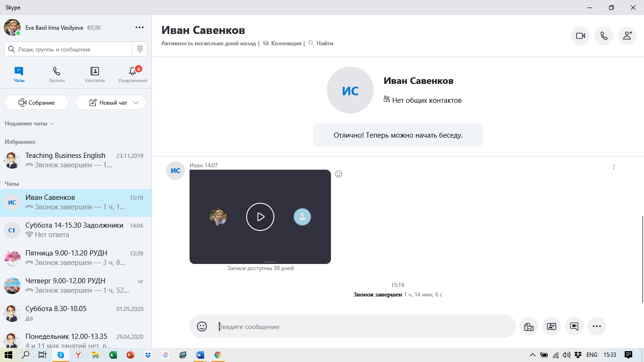Screen dimensions: 644x362
Task: Expand the Новый чат dropdown
Action: [136, 103]
